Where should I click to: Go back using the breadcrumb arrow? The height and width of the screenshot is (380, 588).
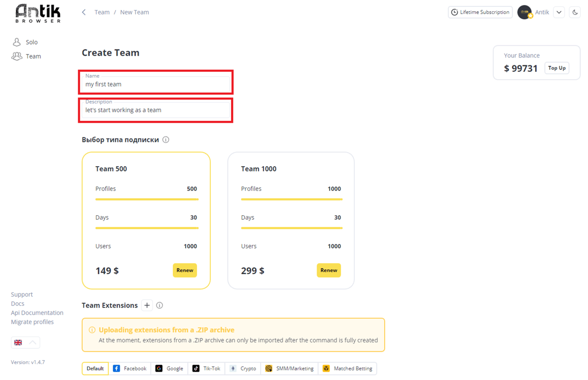click(84, 12)
